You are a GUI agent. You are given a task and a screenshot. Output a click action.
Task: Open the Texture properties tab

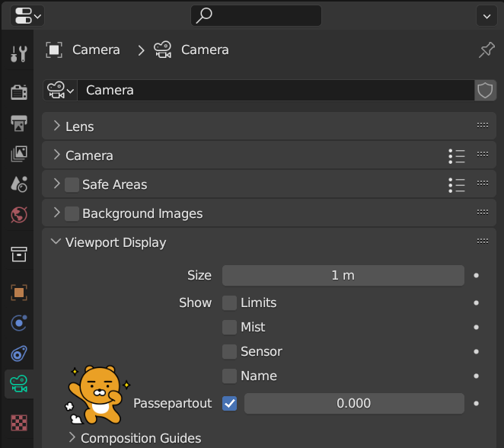[x=19, y=423]
